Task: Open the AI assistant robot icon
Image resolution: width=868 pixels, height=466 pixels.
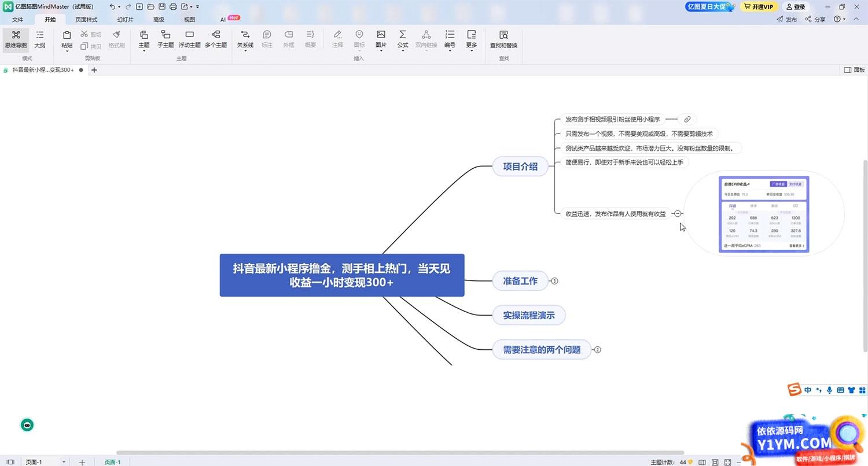Action: 27,426
